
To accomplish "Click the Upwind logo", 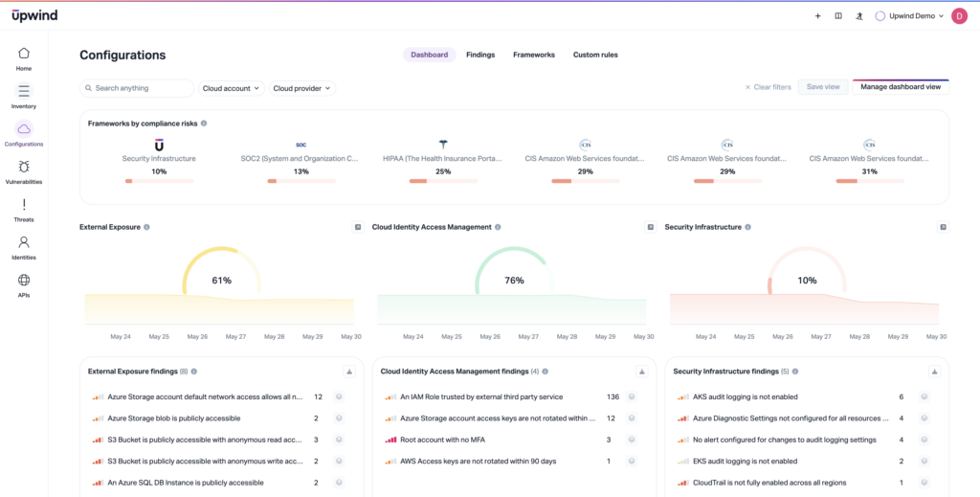I will (34, 15).
